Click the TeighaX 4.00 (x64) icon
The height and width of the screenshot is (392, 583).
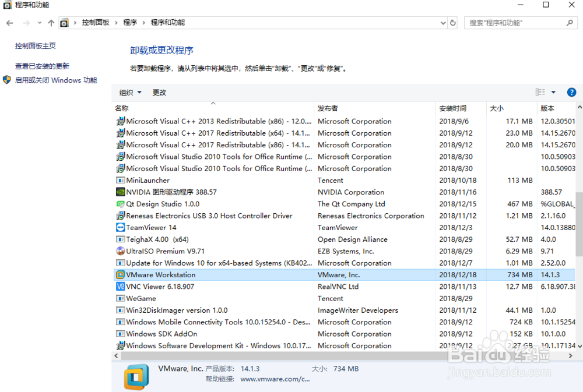pyautogui.click(x=120, y=239)
